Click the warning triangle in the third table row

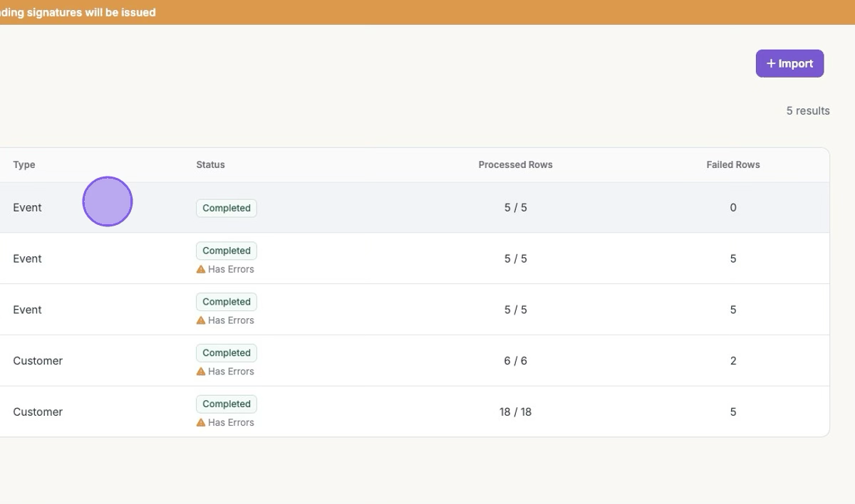pos(201,320)
